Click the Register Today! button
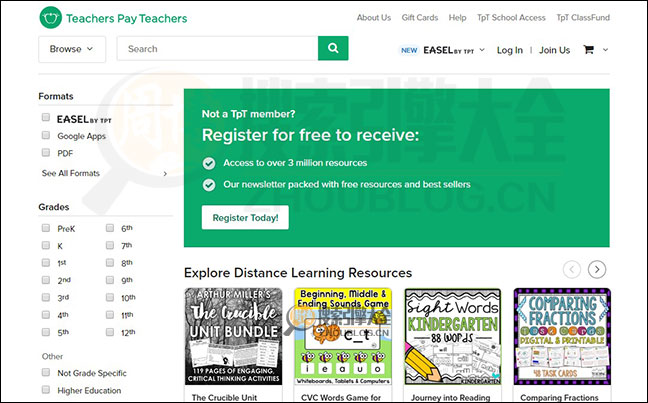The width and height of the screenshot is (648, 403). coord(245,217)
